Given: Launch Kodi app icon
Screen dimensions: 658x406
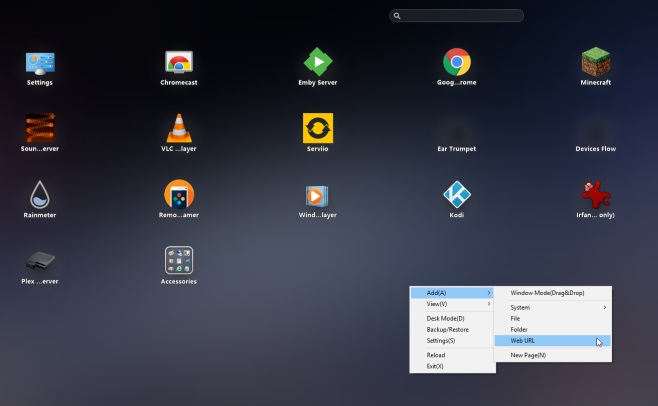Looking at the screenshot, I should pyautogui.click(x=457, y=194).
